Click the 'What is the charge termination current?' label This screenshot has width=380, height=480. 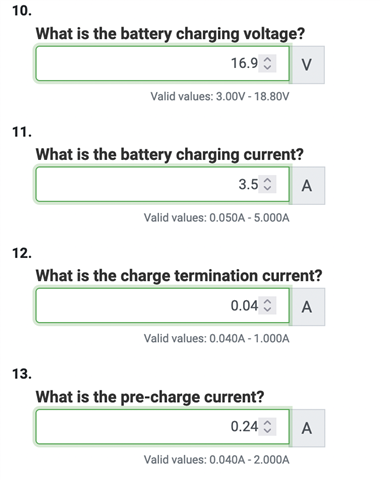pyautogui.click(x=179, y=276)
